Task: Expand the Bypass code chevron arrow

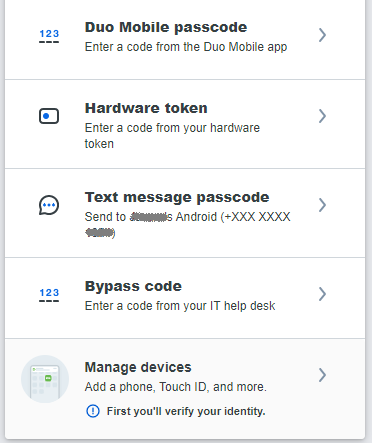Action: pos(322,294)
